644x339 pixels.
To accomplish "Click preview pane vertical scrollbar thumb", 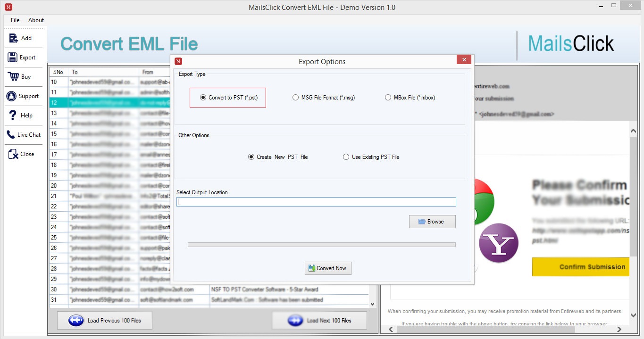I will coord(633,198).
